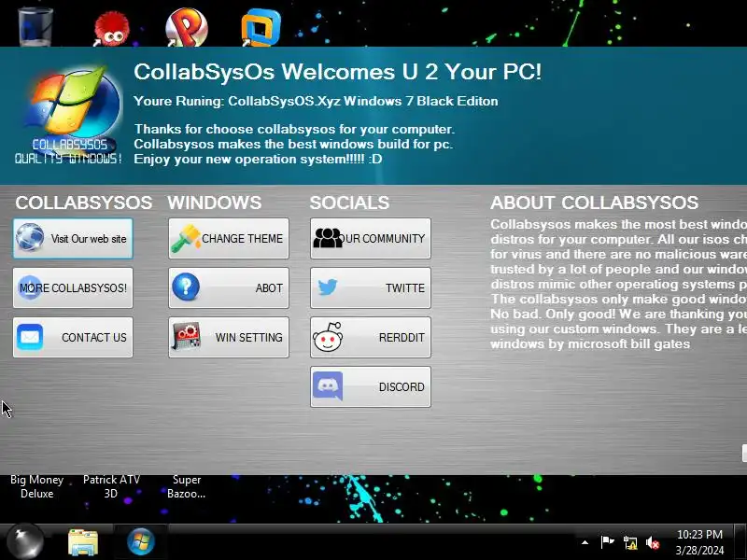Click the muted volume tray icon
This screenshot has height=560, width=747.
click(x=653, y=543)
